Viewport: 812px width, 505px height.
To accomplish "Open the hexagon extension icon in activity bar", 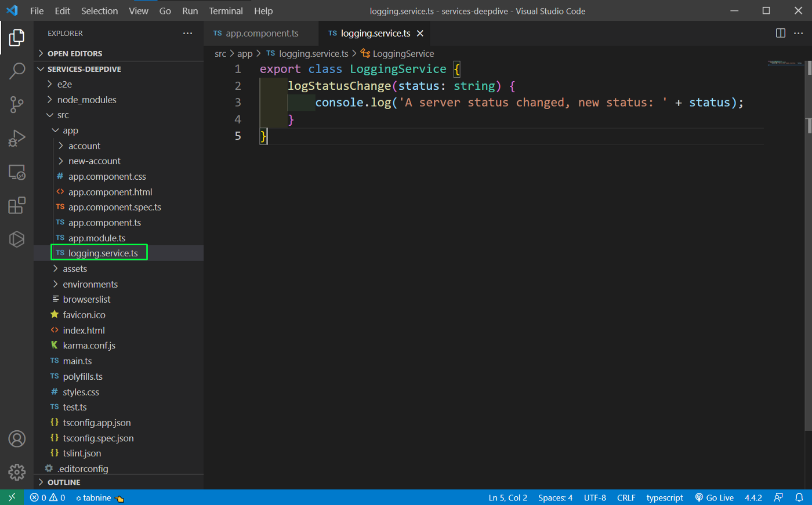I will point(17,239).
